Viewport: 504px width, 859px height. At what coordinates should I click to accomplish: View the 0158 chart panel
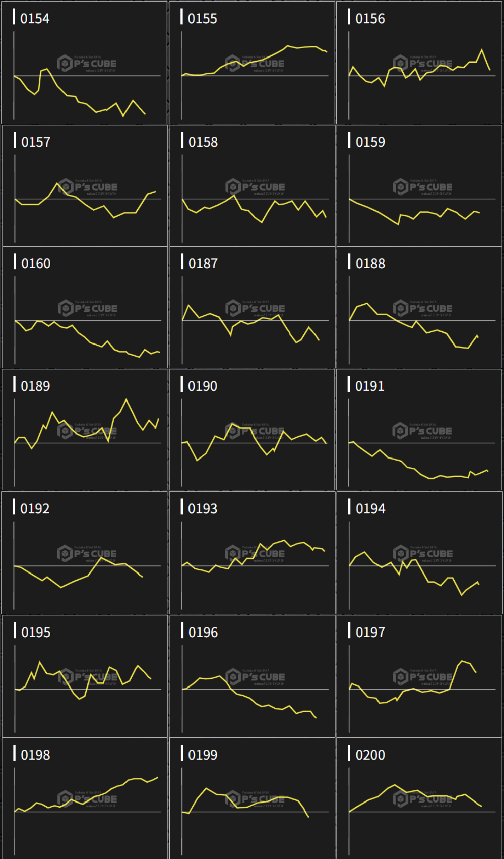(252, 186)
